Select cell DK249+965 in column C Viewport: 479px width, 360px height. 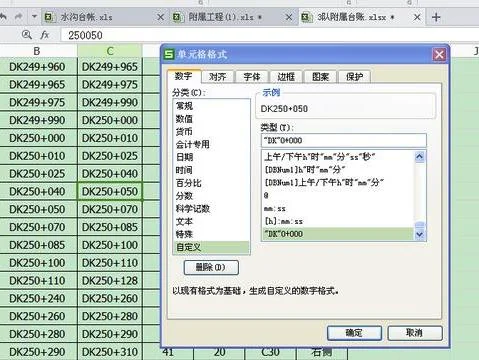110,67
